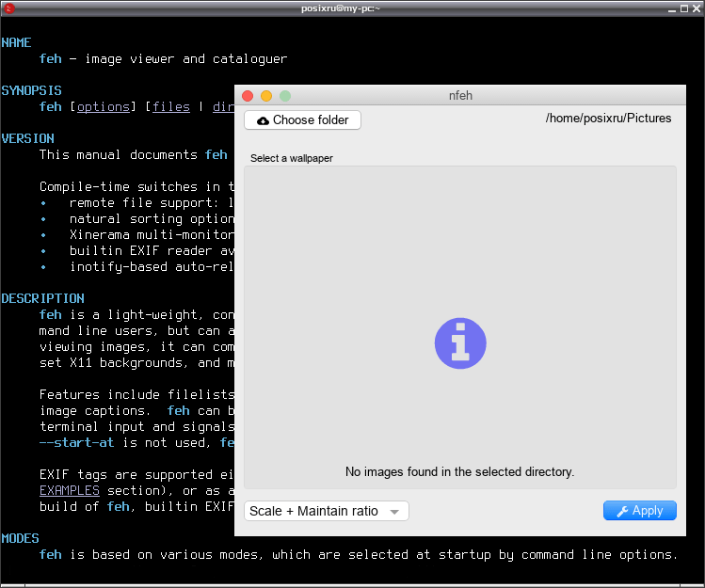Click the DESCRIPTION heading in terminal
The width and height of the screenshot is (705, 588).
(42, 298)
